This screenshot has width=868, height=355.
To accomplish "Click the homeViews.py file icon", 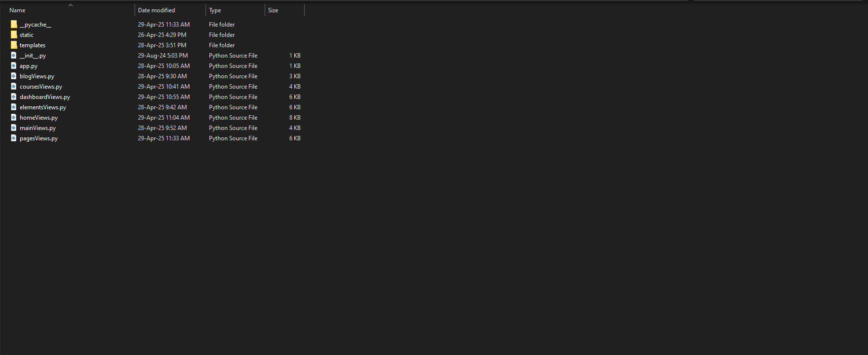I will pyautogui.click(x=14, y=118).
